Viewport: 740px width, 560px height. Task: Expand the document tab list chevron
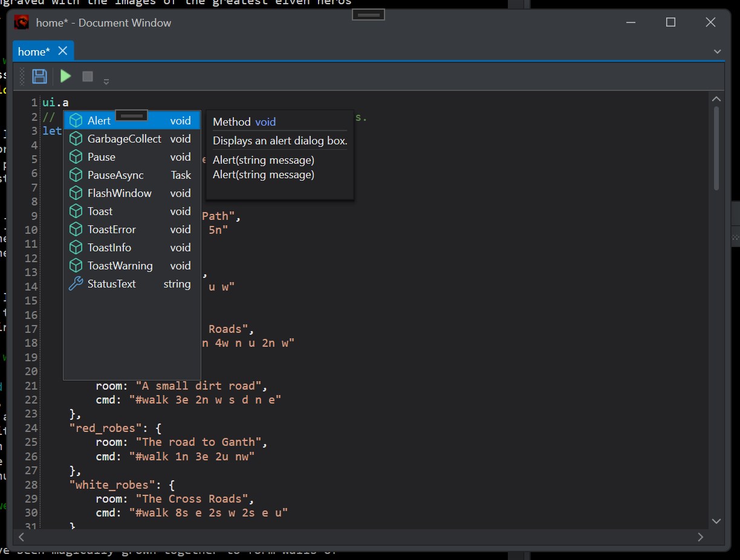(x=718, y=51)
